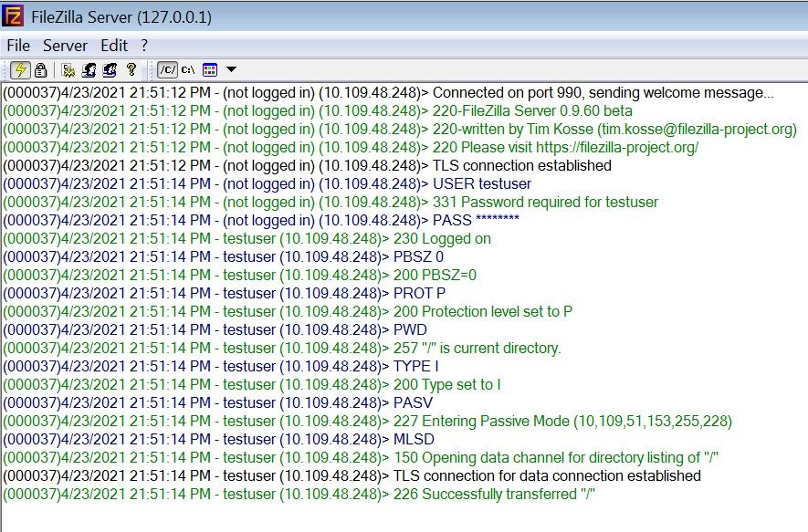Toggle the server active lightning icon
808x532 pixels.
tap(21, 69)
